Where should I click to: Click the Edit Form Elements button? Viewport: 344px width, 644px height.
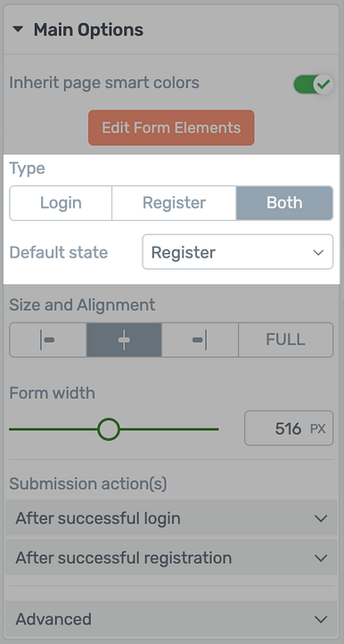coord(171,127)
